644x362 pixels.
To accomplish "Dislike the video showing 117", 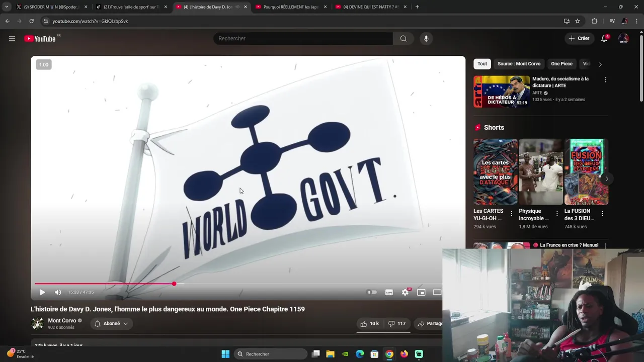I will tap(396, 324).
